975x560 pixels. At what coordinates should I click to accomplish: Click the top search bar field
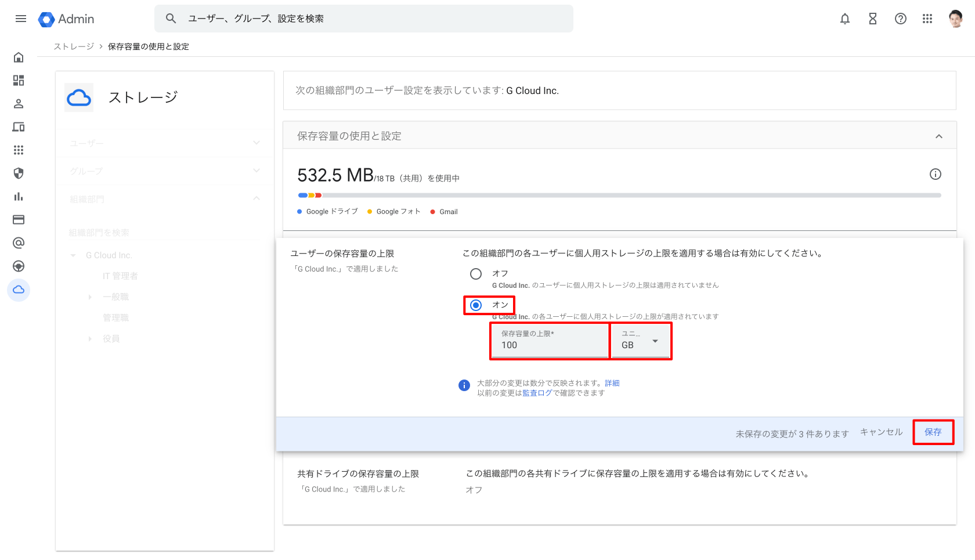point(364,19)
